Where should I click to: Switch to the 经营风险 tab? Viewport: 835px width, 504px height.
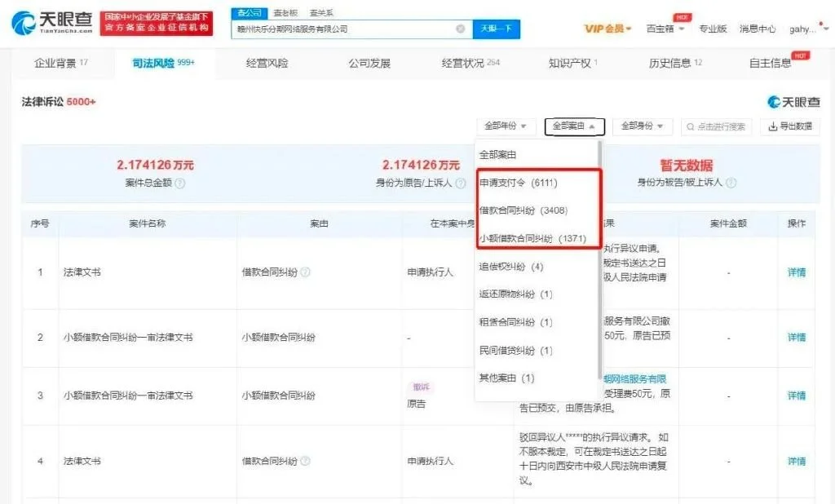[267, 64]
